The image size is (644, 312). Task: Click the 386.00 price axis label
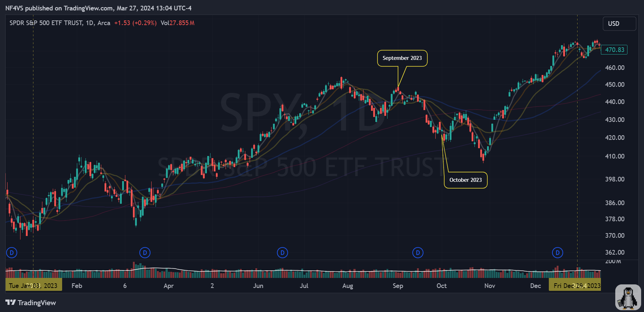615,203
